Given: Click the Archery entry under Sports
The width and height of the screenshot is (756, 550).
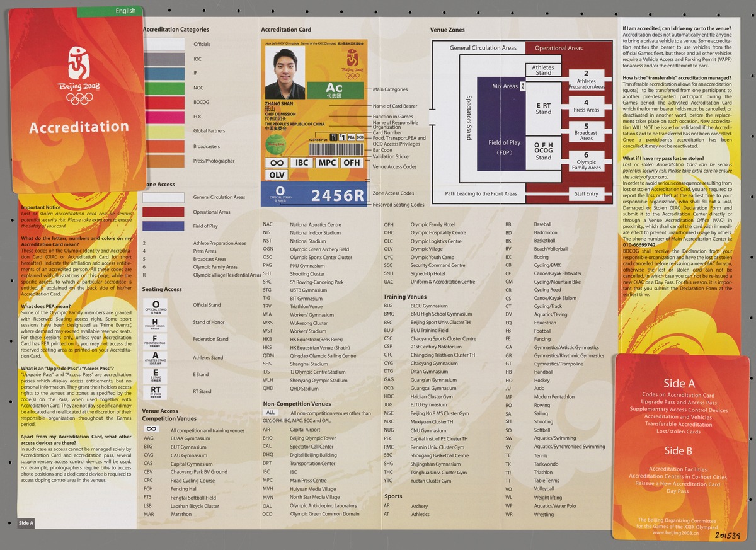Looking at the screenshot, I should coord(406,506).
